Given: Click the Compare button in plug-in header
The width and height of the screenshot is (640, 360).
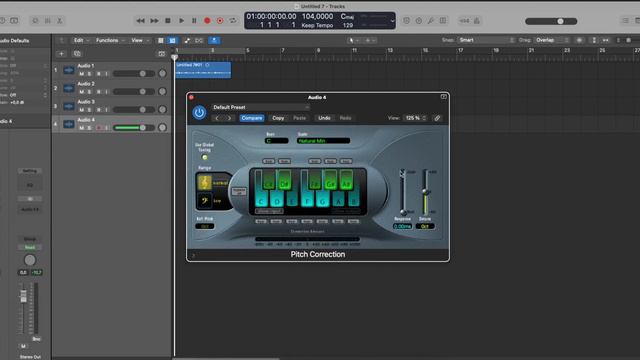Looking at the screenshot, I should pyautogui.click(x=252, y=118).
